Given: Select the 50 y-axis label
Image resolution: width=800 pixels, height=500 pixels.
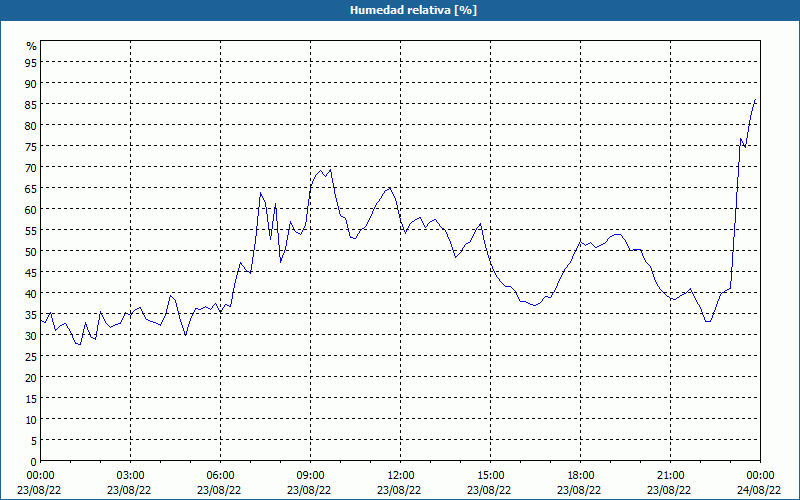Looking at the screenshot, I should click(31, 251).
